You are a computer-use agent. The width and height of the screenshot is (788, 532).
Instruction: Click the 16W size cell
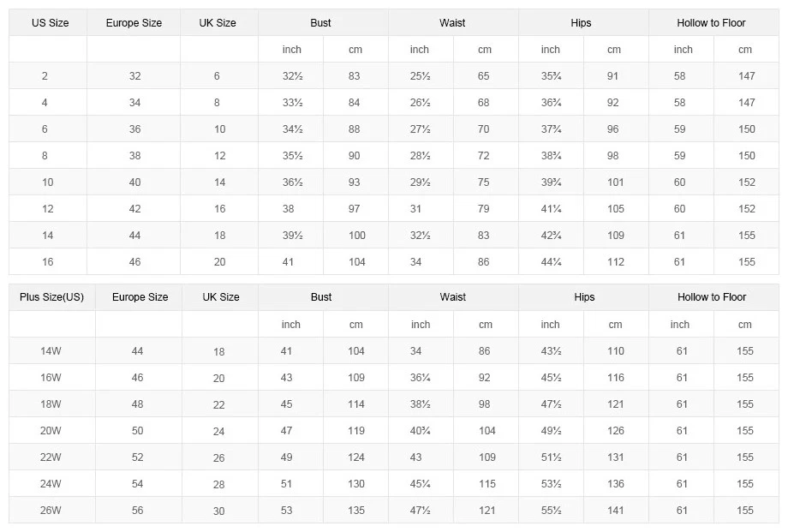(51, 378)
